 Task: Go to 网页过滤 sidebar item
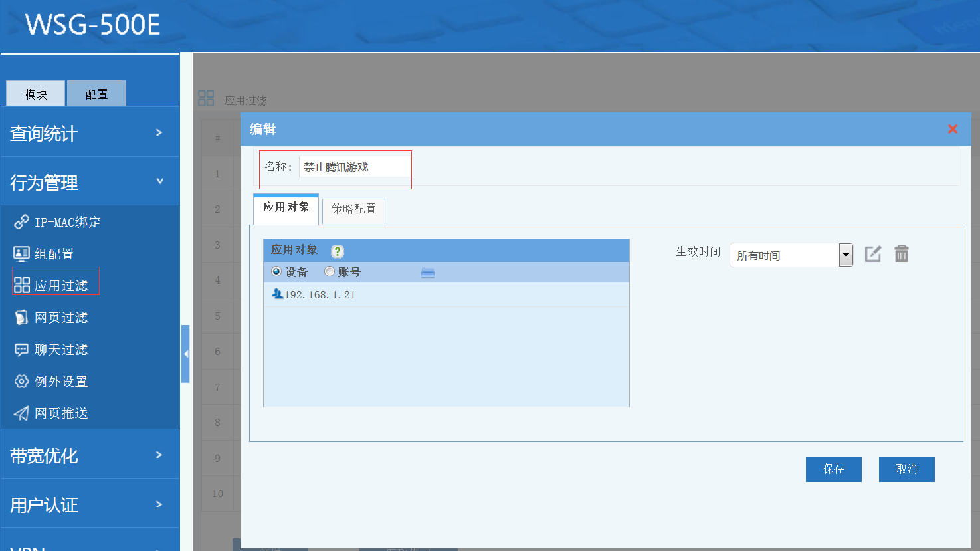coord(60,318)
